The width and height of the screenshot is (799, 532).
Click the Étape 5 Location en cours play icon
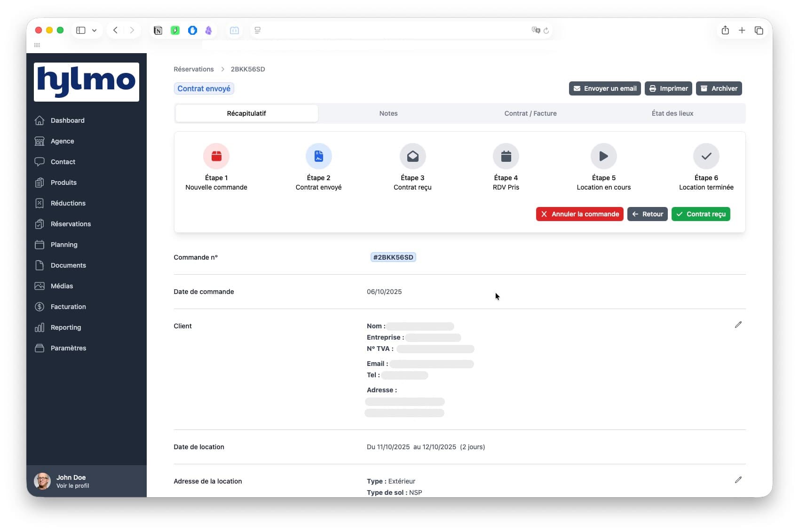[603, 156]
